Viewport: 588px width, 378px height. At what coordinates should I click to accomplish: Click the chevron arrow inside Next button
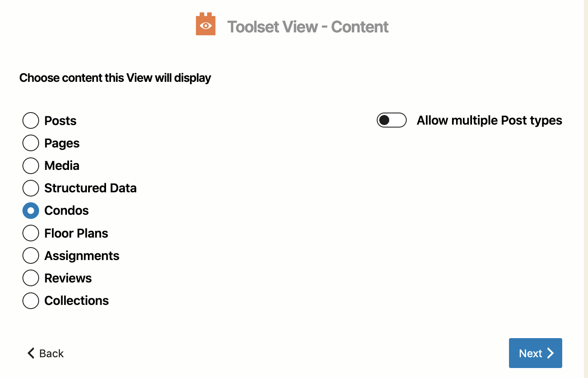[x=551, y=353]
